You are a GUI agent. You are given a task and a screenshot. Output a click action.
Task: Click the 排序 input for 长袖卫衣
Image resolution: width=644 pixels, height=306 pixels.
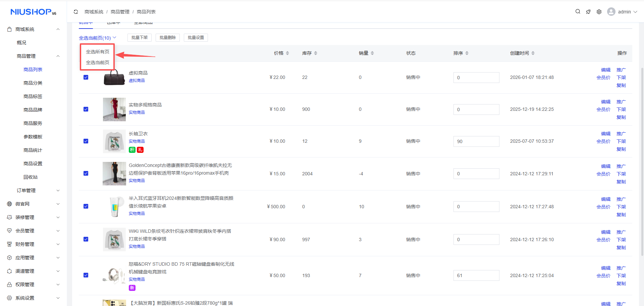[x=476, y=141]
